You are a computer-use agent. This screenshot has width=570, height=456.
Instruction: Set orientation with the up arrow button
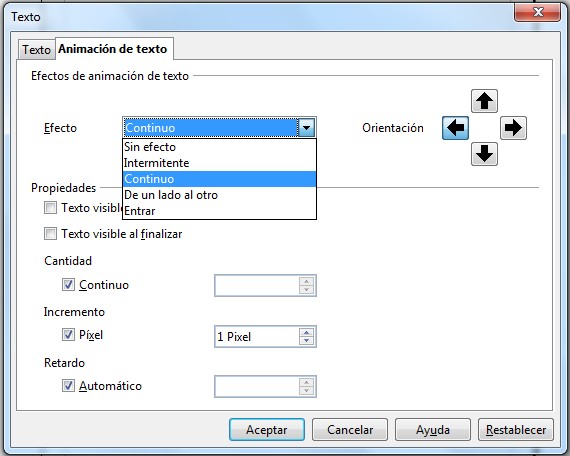(484, 101)
